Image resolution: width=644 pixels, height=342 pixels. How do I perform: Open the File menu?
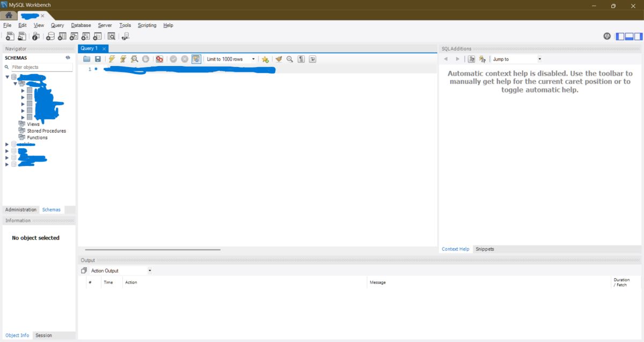pyautogui.click(x=7, y=25)
